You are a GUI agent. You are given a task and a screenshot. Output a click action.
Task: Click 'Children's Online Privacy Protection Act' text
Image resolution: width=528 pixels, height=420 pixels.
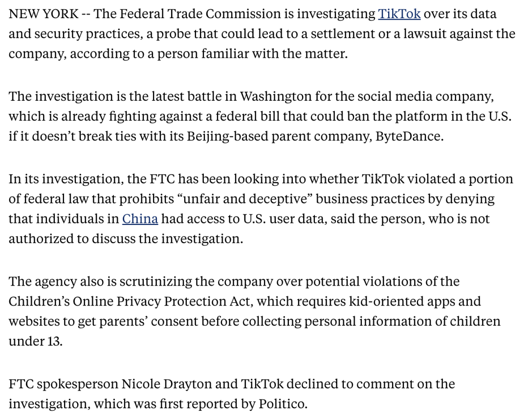pyautogui.click(x=131, y=302)
